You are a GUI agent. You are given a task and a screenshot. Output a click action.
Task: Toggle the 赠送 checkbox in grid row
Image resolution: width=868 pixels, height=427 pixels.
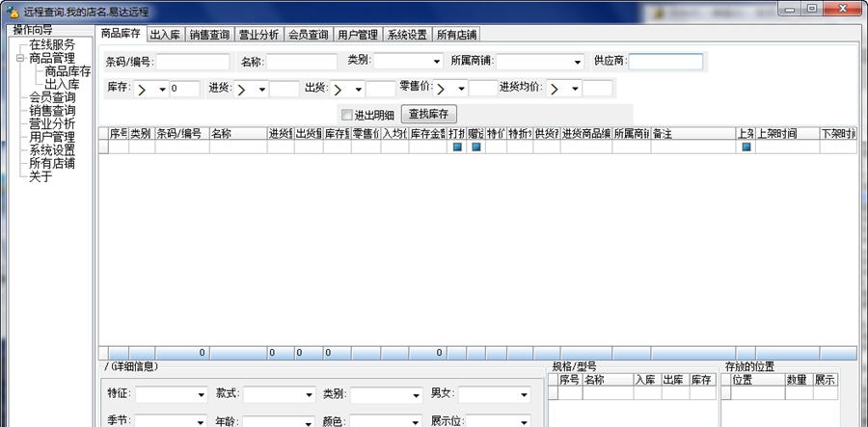click(476, 147)
